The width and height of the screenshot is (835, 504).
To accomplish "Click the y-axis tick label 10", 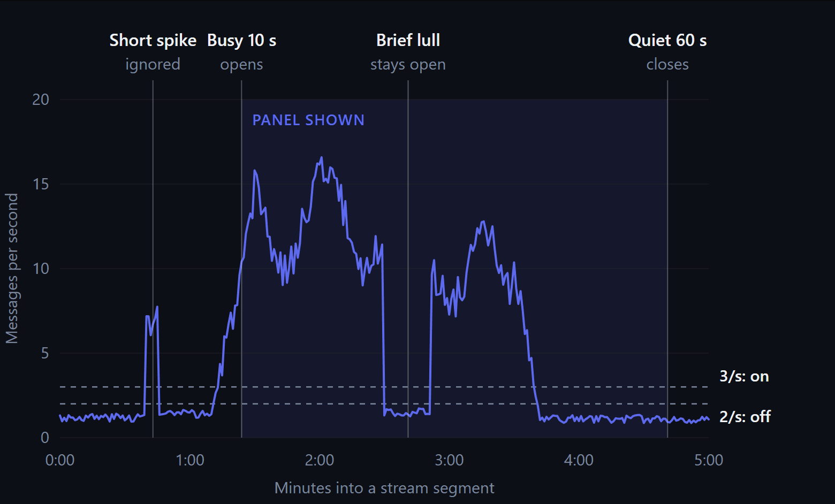I will click(41, 269).
